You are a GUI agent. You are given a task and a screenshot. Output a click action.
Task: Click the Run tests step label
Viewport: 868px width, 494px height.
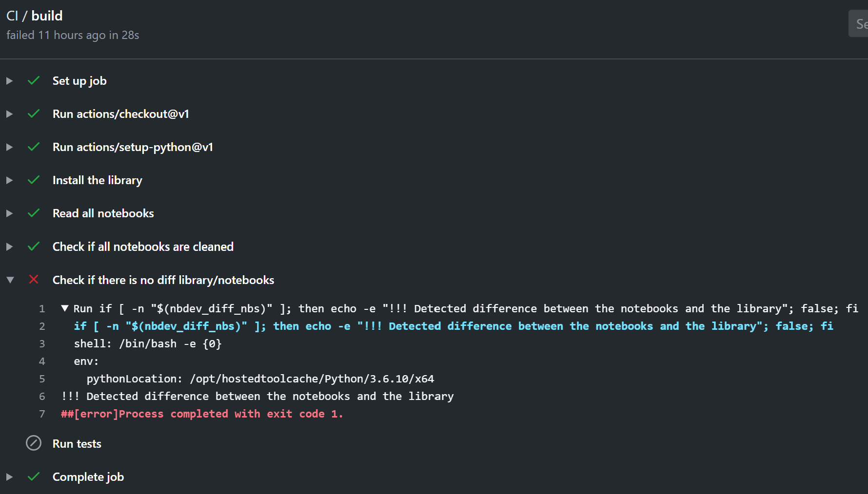tap(77, 444)
